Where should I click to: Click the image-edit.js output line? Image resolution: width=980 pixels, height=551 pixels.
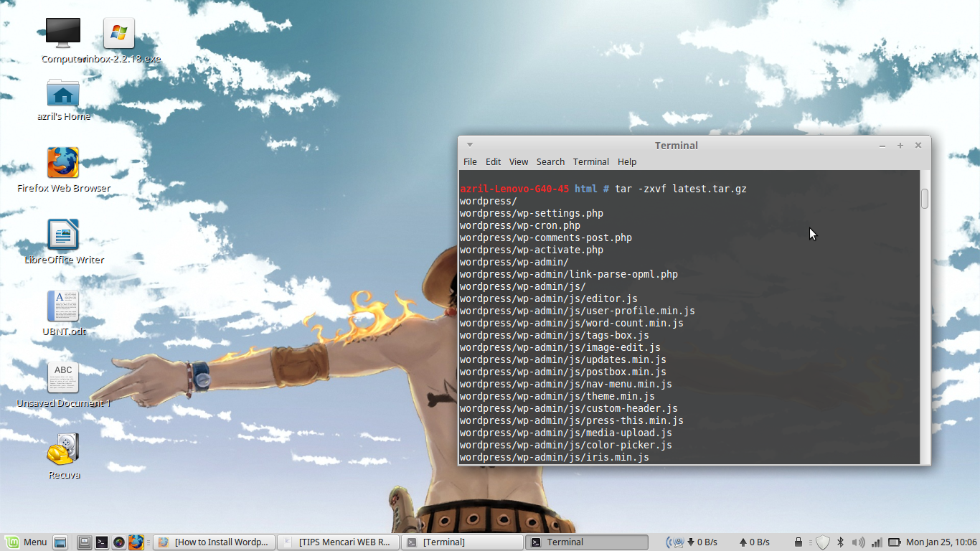pyautogui.click(x=560, y=347)
